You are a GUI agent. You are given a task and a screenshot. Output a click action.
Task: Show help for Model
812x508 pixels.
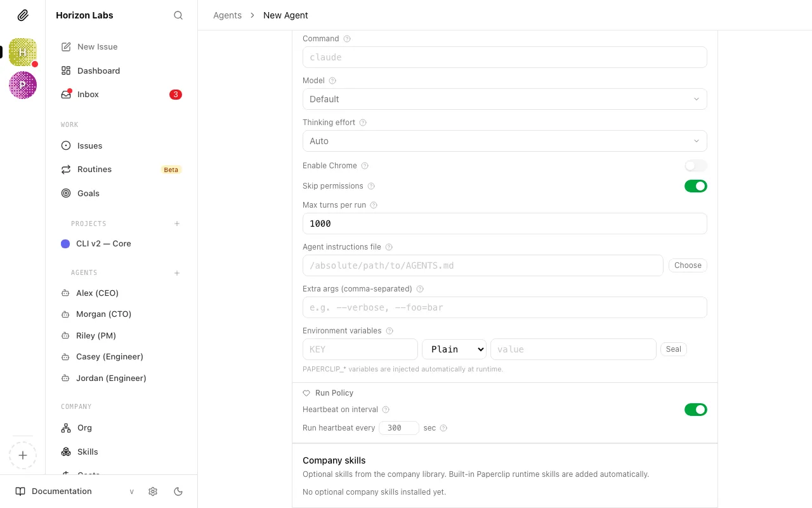coord(332,81)
